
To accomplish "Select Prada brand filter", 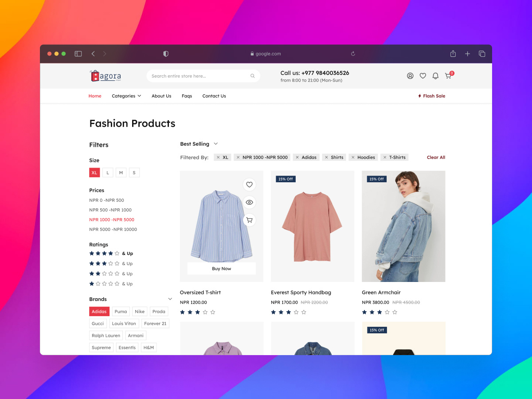I will (x=159, y=312).
